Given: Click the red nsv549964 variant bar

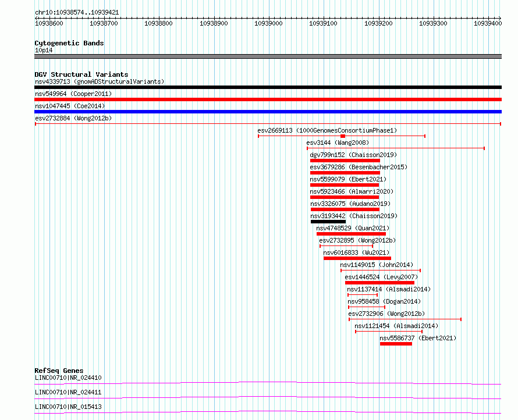Looking at the screenshot, I should tap(268, 99).
